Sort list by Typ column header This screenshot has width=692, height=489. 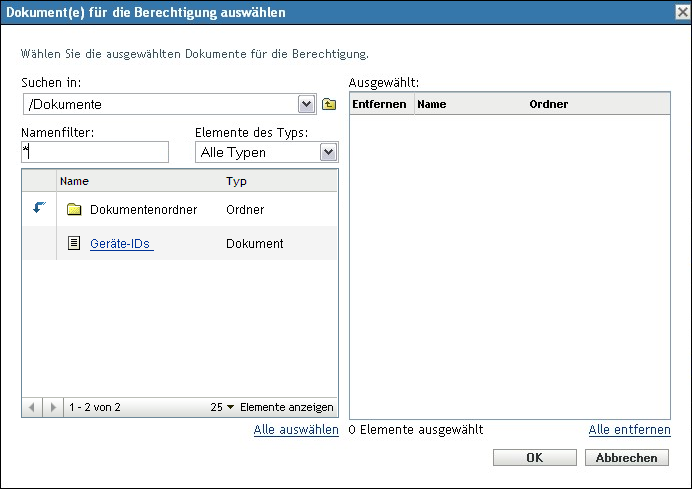pos(236,181)
